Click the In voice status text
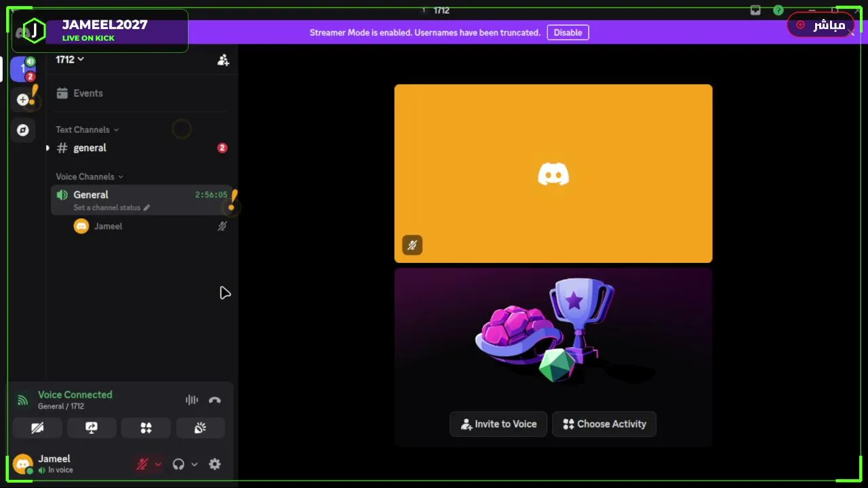 tap(60, 470)
